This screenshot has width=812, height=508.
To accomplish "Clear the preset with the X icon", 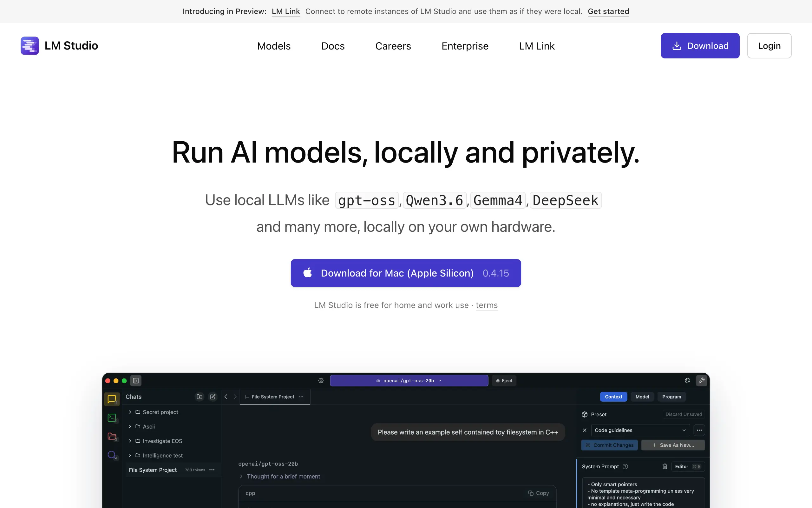I will coord(585,430).
